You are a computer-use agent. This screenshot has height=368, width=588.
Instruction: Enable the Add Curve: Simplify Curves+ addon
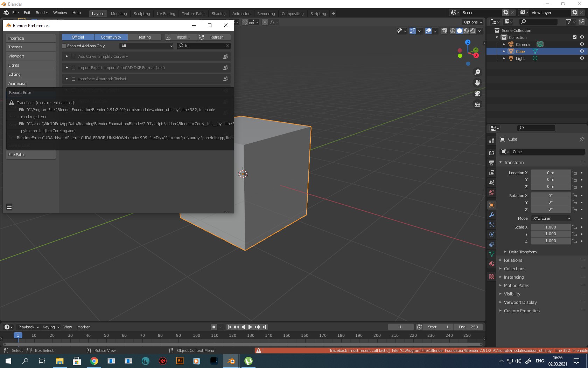click(x=73, y=56)
